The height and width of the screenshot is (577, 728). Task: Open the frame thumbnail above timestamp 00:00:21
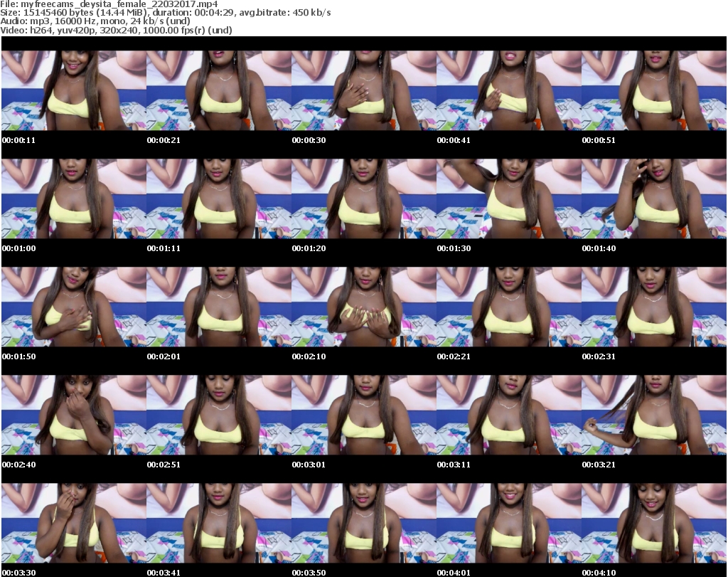(219, 90)
